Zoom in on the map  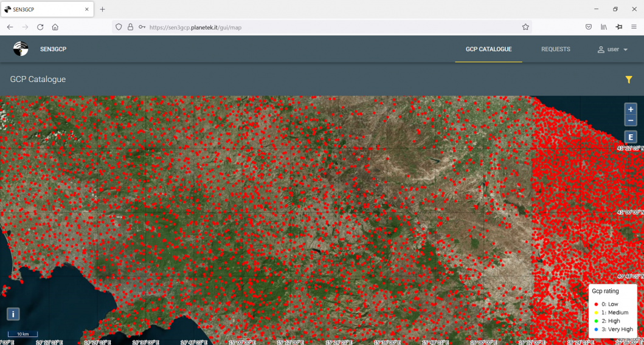pos(631,109)
